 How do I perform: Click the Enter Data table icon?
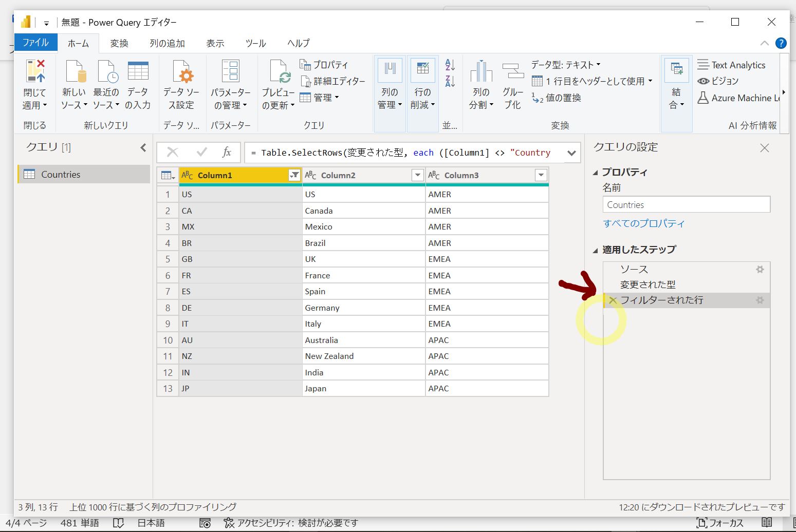[138, 71]
